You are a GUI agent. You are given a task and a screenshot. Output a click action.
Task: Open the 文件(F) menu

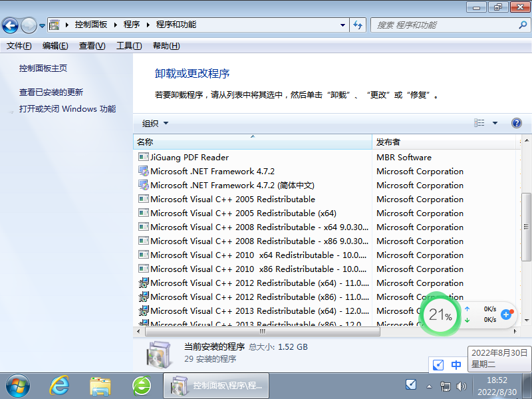19,46
